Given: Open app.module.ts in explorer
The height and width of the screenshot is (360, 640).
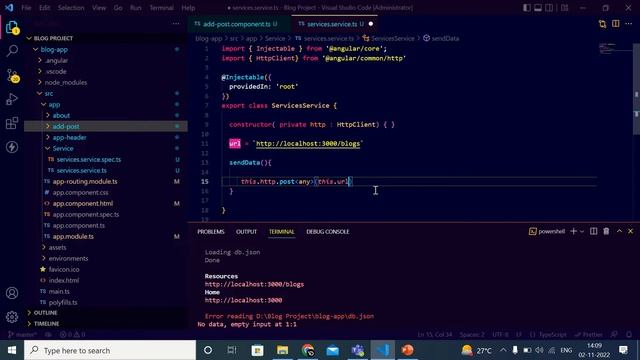Looking at the screenshot, I should pyautogui.click(x=73, y=237).
